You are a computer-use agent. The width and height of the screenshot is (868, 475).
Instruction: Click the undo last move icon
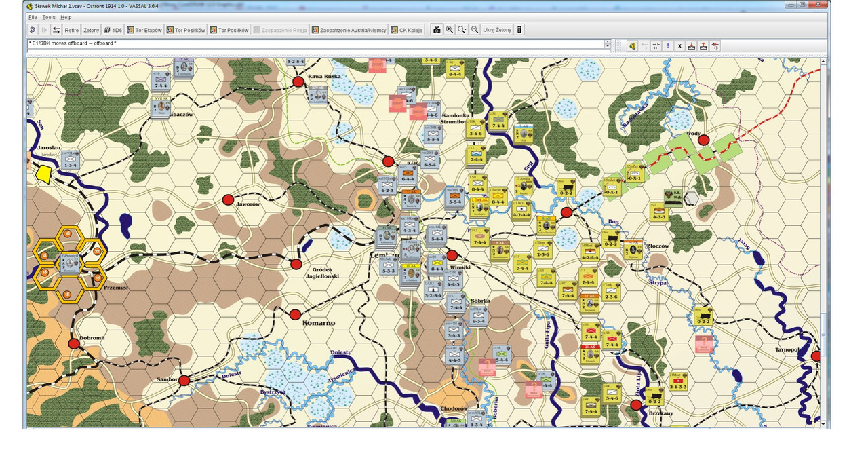tap(32, 30)
